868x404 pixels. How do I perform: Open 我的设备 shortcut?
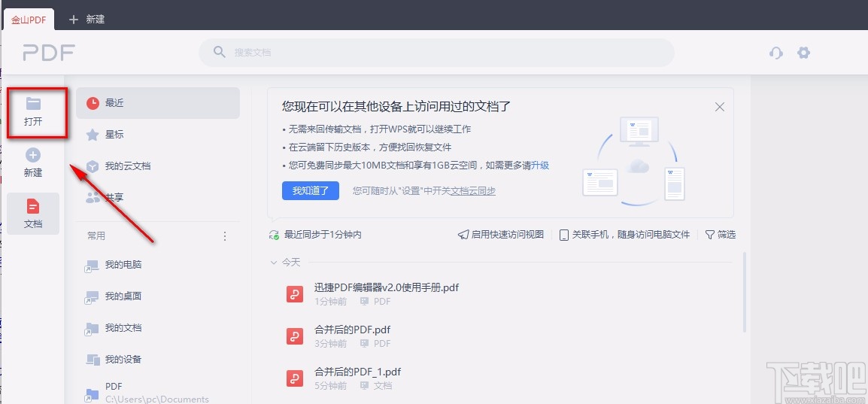[158, 360]
